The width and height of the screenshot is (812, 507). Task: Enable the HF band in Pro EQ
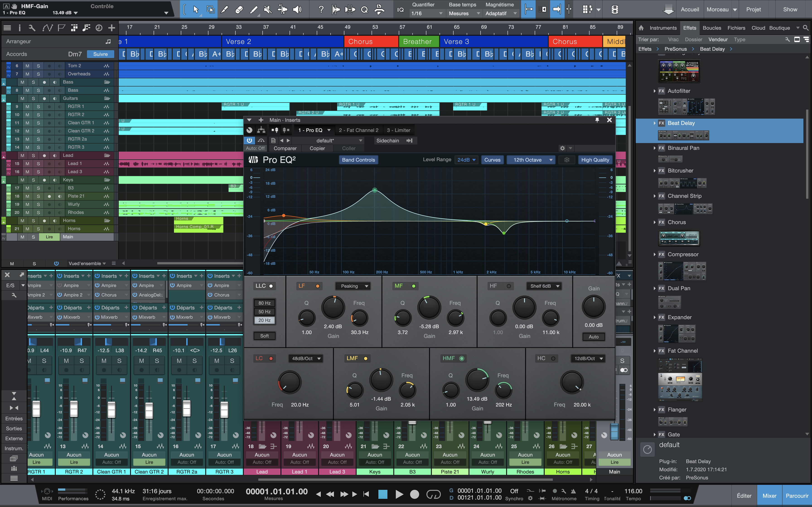point(509,286)
